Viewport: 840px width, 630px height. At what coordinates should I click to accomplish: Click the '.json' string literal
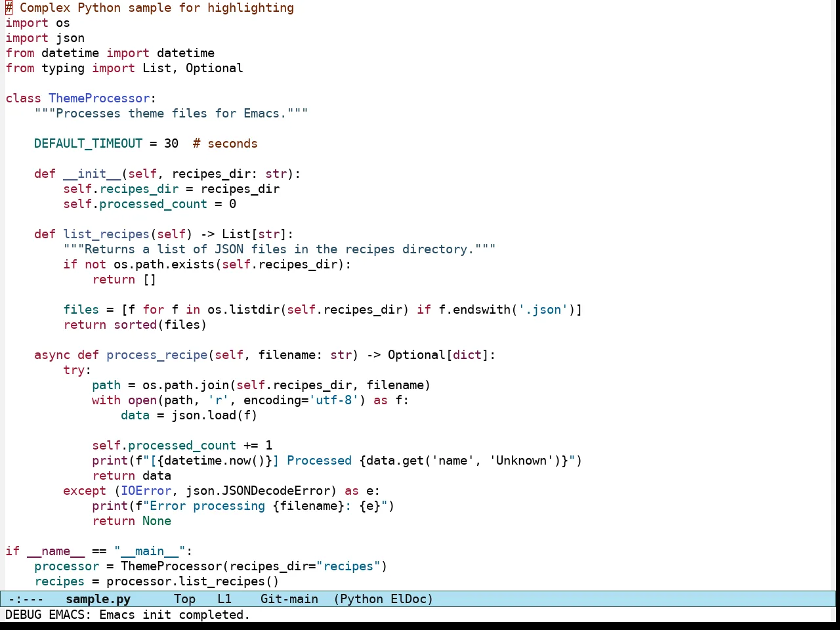(543, 310)
